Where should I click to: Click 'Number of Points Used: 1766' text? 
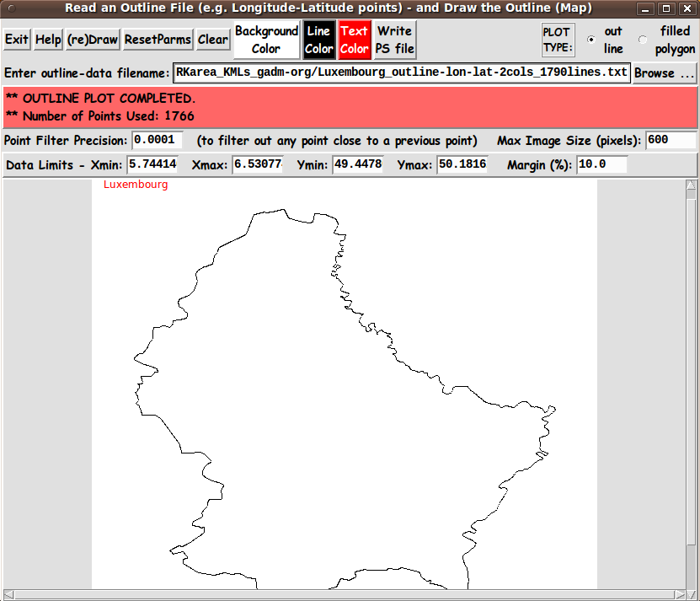(x=100, y=116)
